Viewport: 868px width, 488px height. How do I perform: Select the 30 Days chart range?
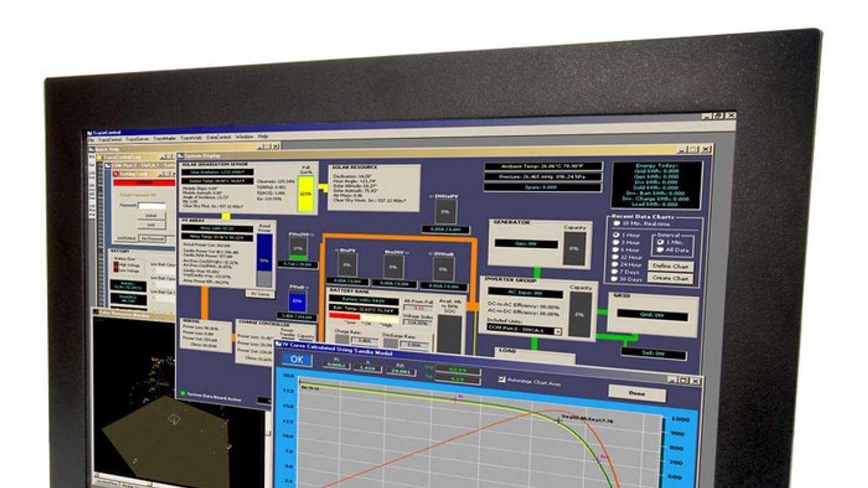tap(615, 279)
